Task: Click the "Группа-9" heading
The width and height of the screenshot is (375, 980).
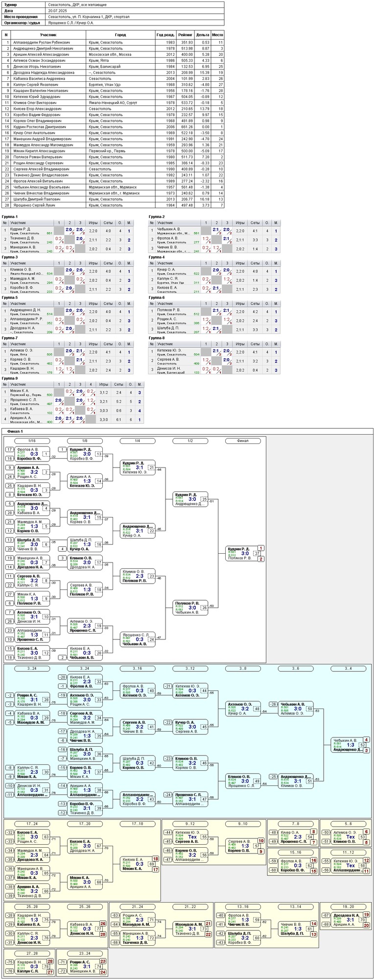Action: (10, 378)
